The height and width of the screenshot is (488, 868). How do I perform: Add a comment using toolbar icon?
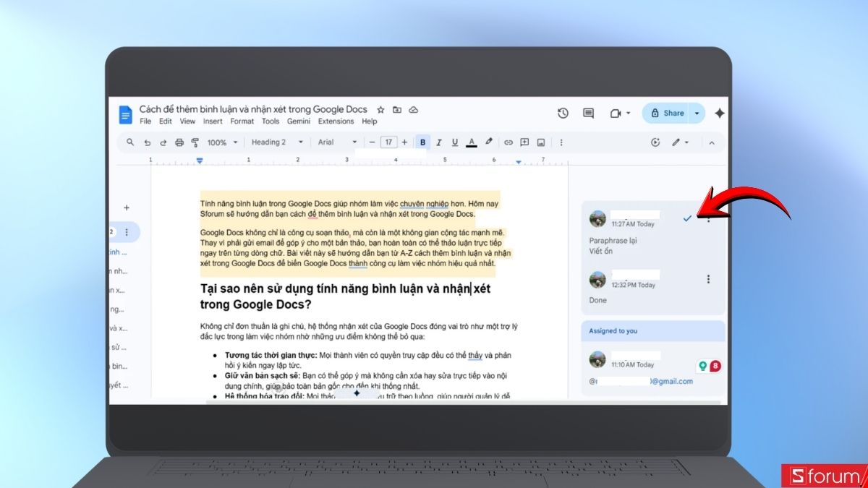(x=524, y=142)
